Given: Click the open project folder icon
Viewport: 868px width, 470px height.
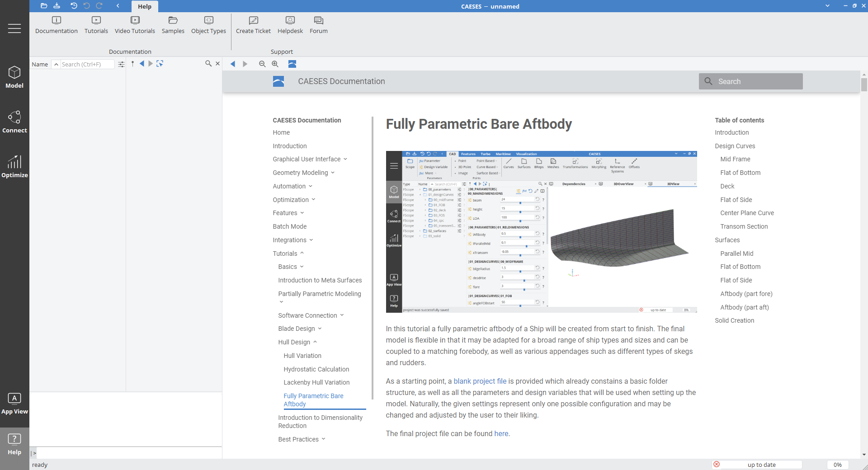Looking at the screenshot, I should point(44,6).
